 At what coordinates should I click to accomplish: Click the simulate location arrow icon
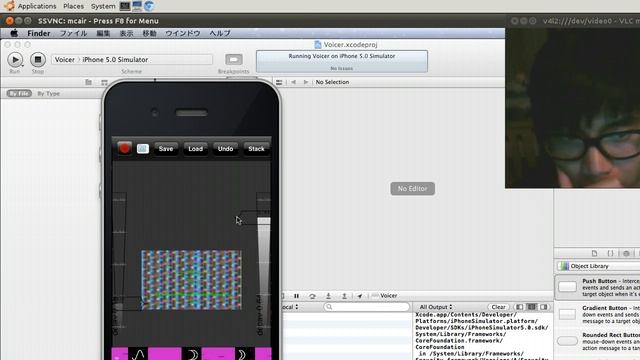pos(360,296)
